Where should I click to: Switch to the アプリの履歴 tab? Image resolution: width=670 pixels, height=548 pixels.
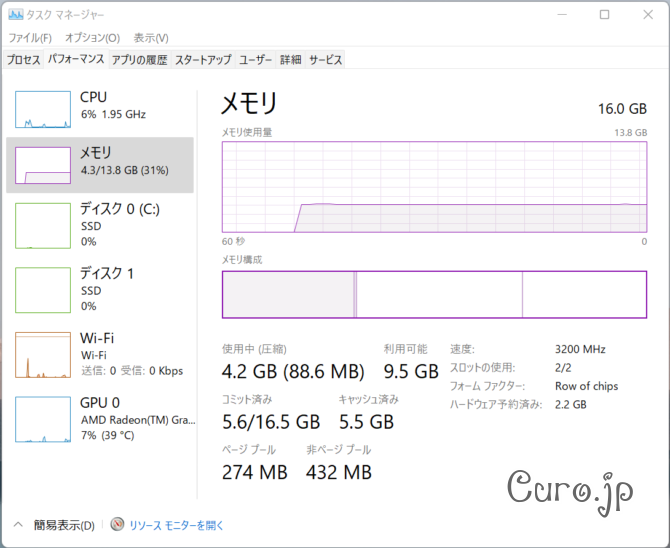pyautogui.click(x=140, y=60)
